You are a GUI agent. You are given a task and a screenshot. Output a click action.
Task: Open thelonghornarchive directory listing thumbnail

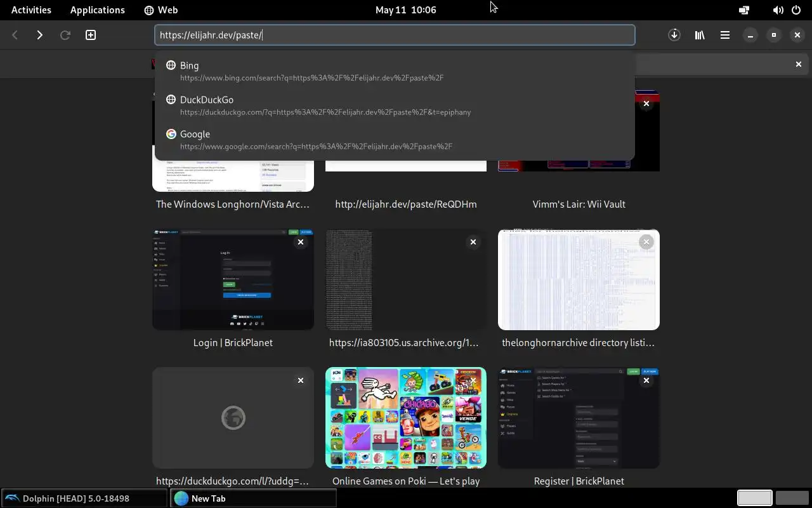click(579, 280)
